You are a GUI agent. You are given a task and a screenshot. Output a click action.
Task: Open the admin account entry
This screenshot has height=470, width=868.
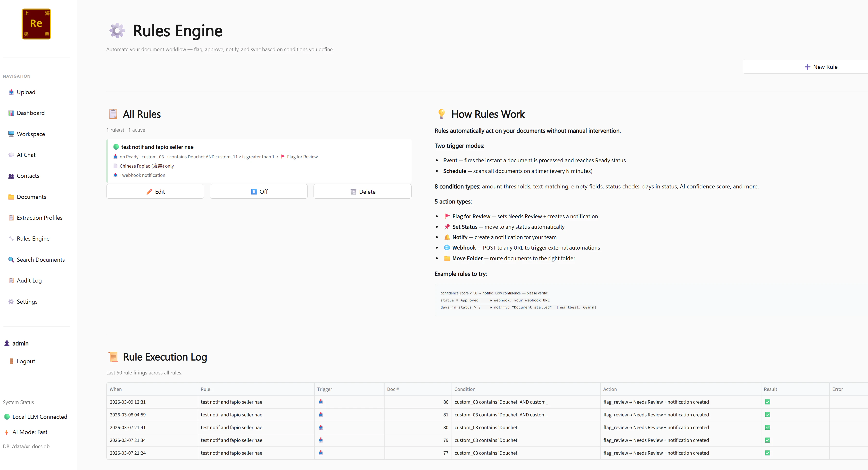pos(20,343)
